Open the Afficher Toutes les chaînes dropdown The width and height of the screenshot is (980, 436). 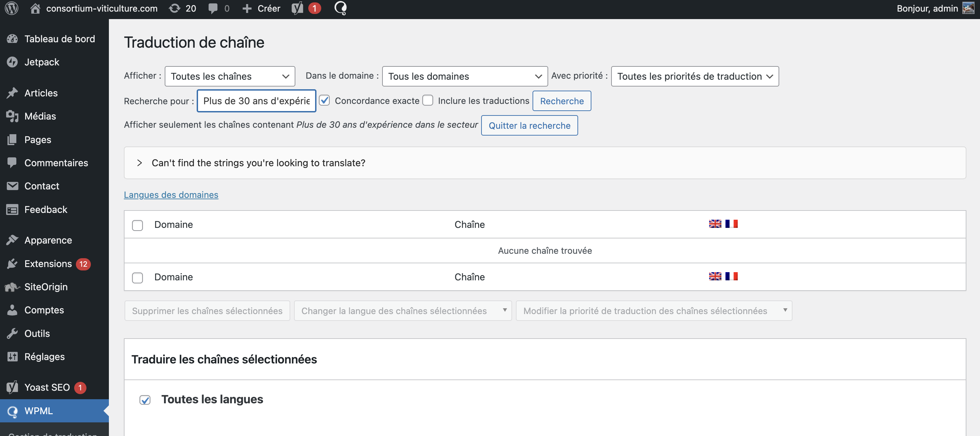tap(230, 76)
